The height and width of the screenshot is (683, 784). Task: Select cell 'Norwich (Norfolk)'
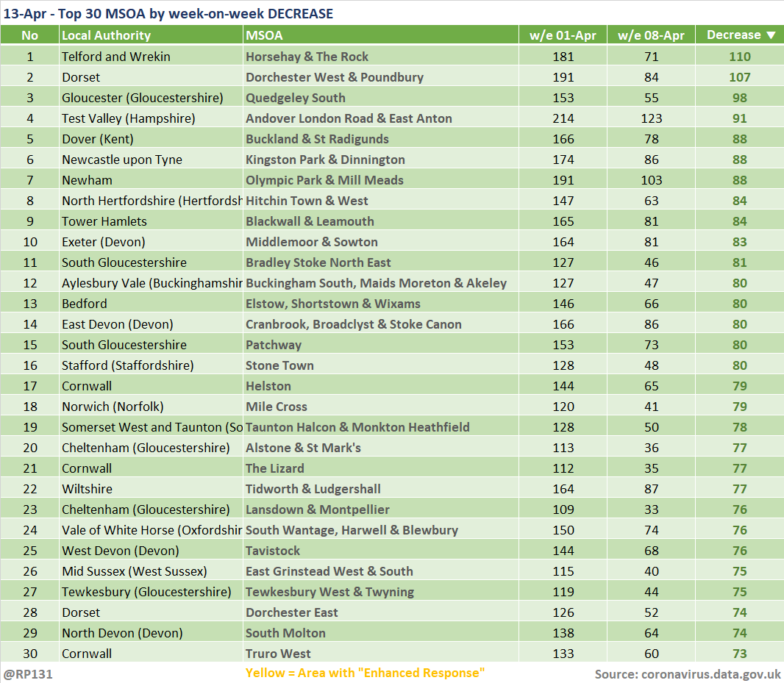[x=151, y=407]
